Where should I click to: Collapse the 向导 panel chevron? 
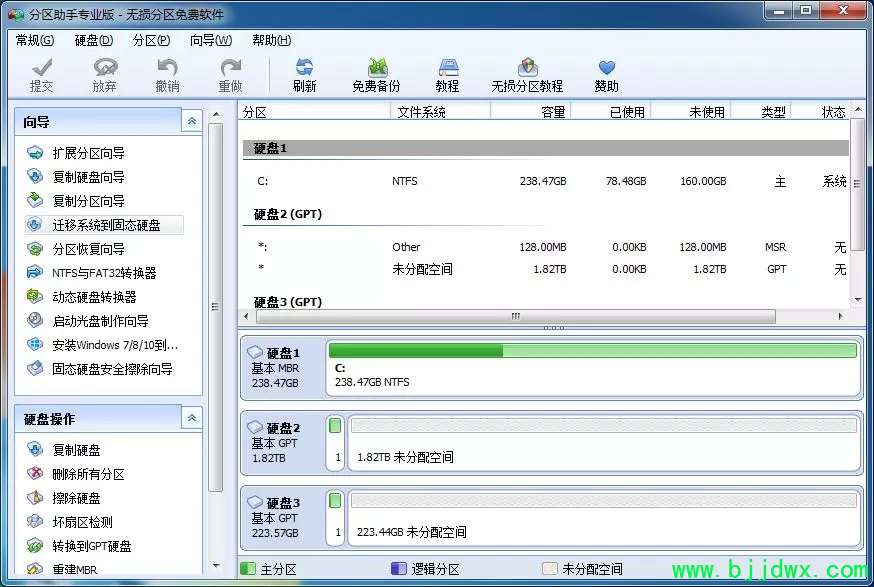tap(192, 121)
